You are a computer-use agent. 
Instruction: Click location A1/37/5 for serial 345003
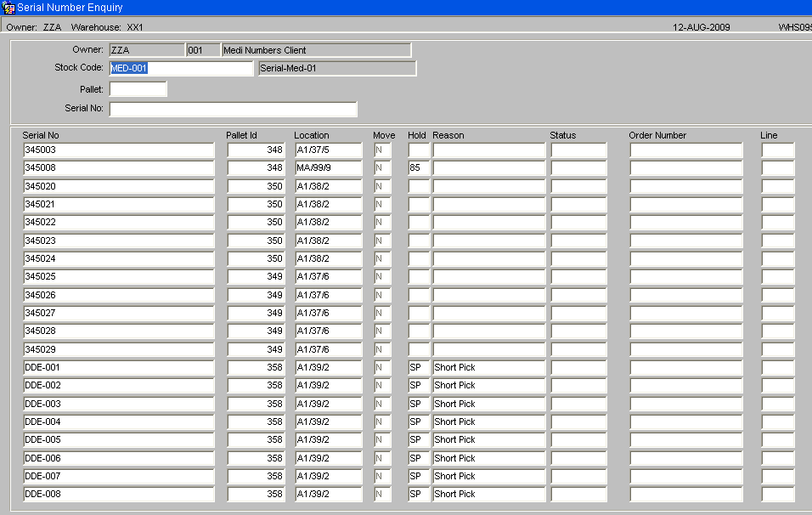click(x=329, y=150)
